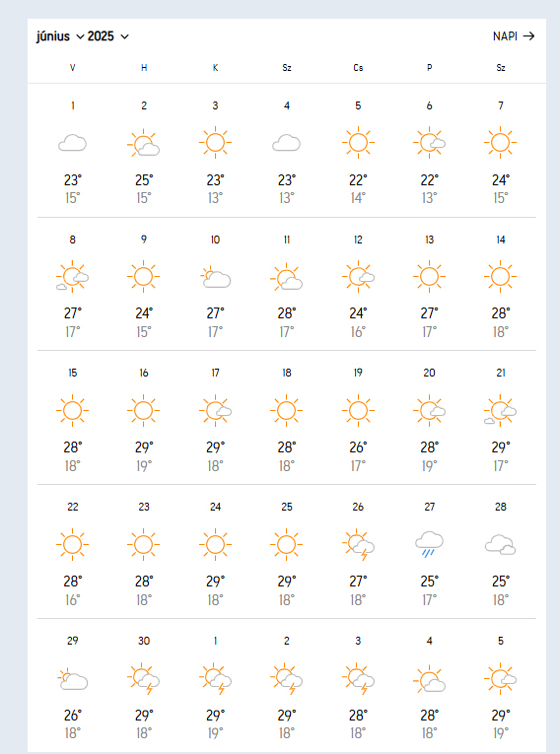Switch to NAPI daily view
Image resolution: width=560 pixels, height=754 pixels.
point(514,36)
